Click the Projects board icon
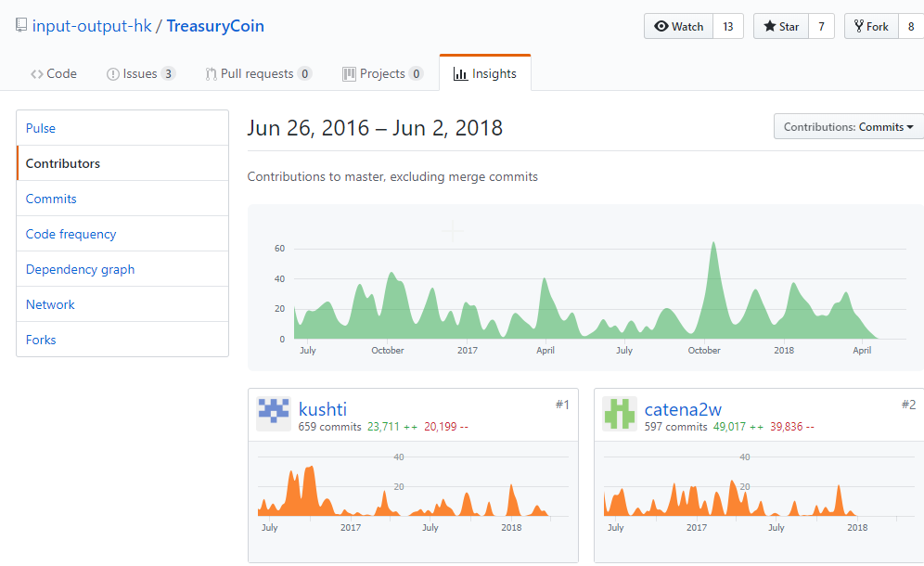This screenshot has height=566, width=924. click(x=349, y=73)
